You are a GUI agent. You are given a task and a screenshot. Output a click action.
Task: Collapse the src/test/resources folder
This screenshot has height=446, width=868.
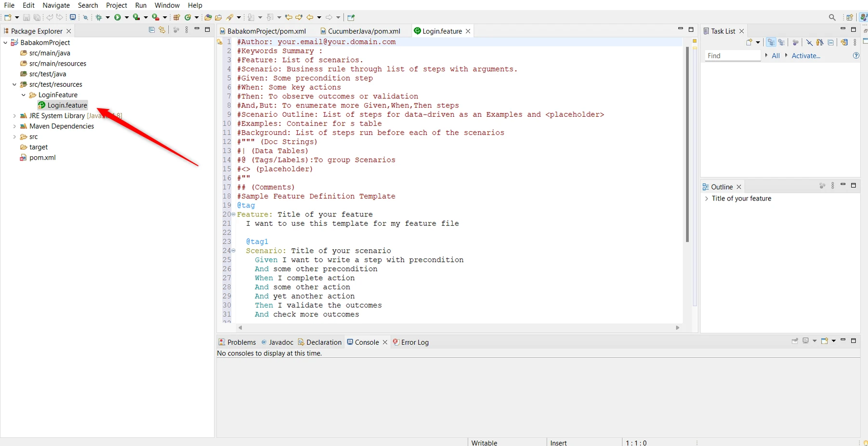click(14, 84)
